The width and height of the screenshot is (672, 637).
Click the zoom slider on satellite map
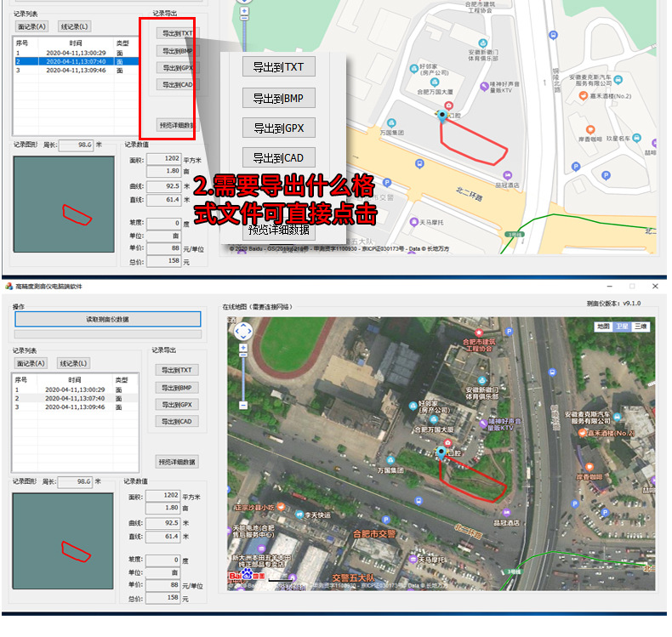point(243,376)
